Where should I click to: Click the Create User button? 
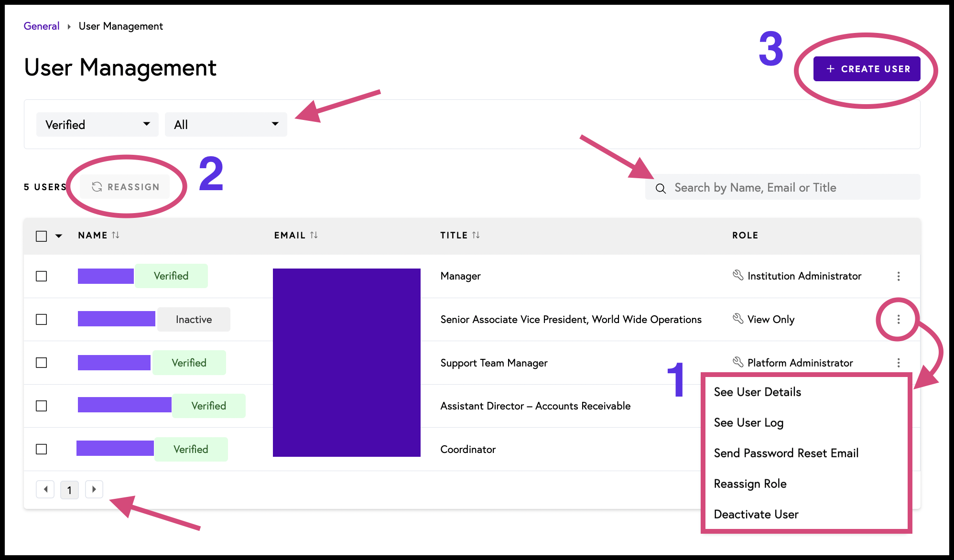pos(867,69)
